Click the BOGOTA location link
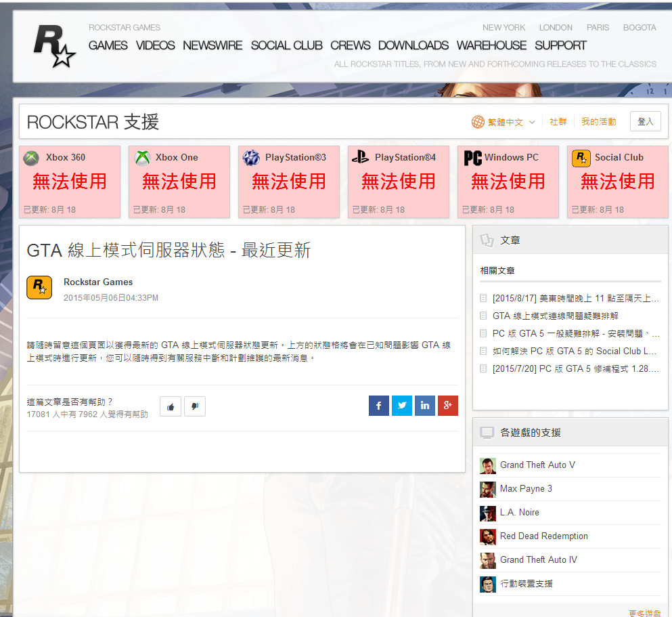Image resolution: width=672 pixels, height=617 pixels. [640, 28]
